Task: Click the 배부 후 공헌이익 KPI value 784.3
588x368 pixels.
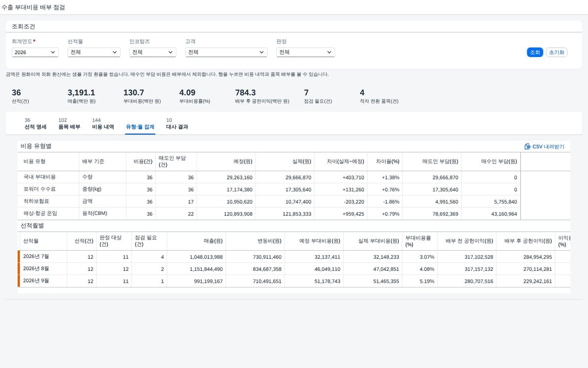Action: click(245, 93)
